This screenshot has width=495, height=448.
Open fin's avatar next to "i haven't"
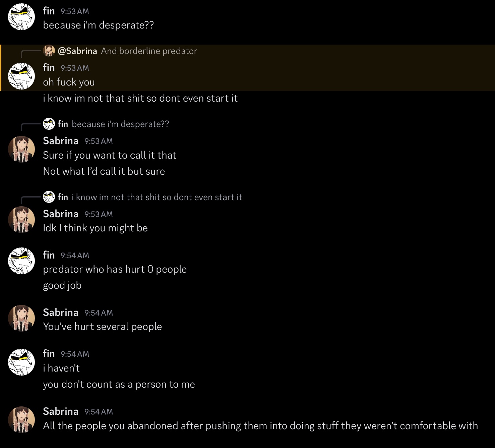21,362
